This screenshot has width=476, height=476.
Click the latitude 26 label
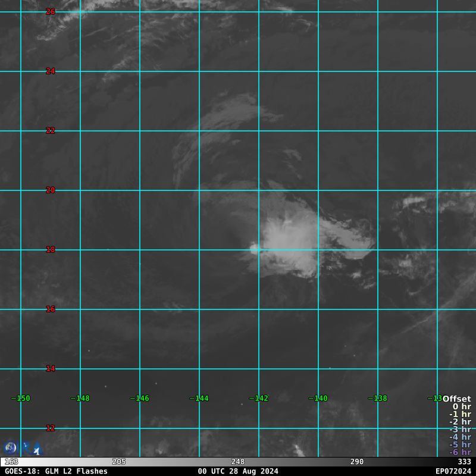coord(51,12)
